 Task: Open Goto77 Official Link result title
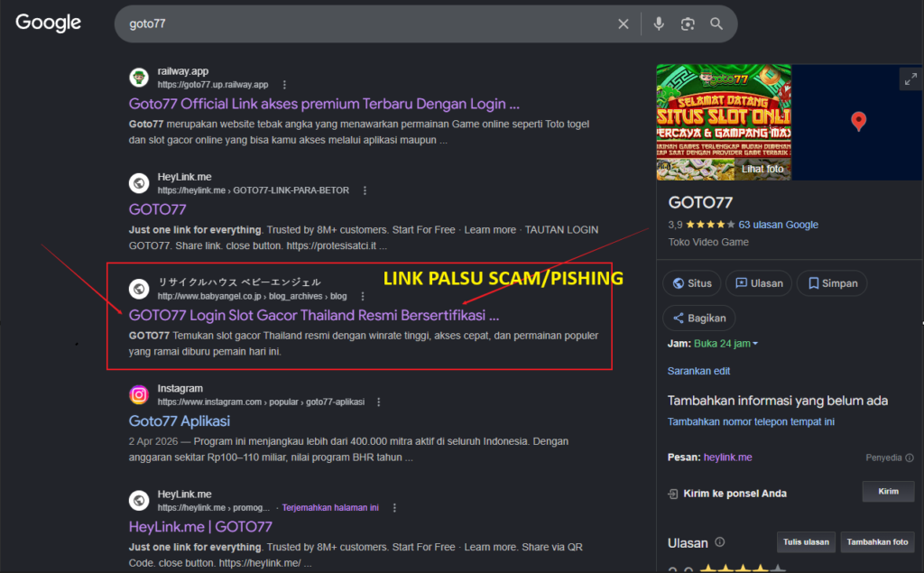point(324,104)
